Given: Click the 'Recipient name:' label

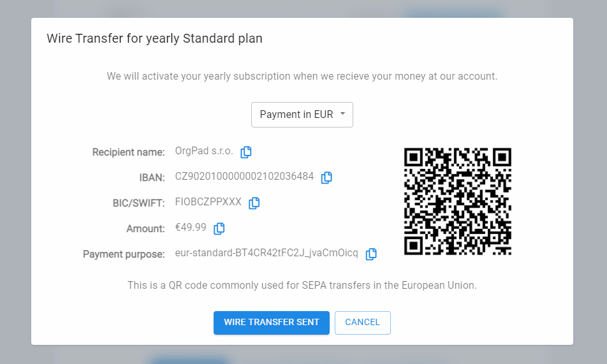Looking at the screenshot, I should coord(128,152).
